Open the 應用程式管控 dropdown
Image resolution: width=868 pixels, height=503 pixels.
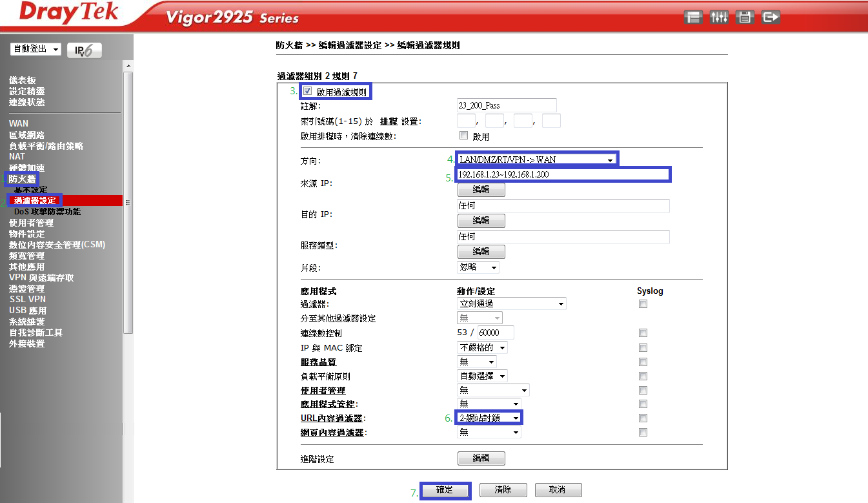pos(489,404)
